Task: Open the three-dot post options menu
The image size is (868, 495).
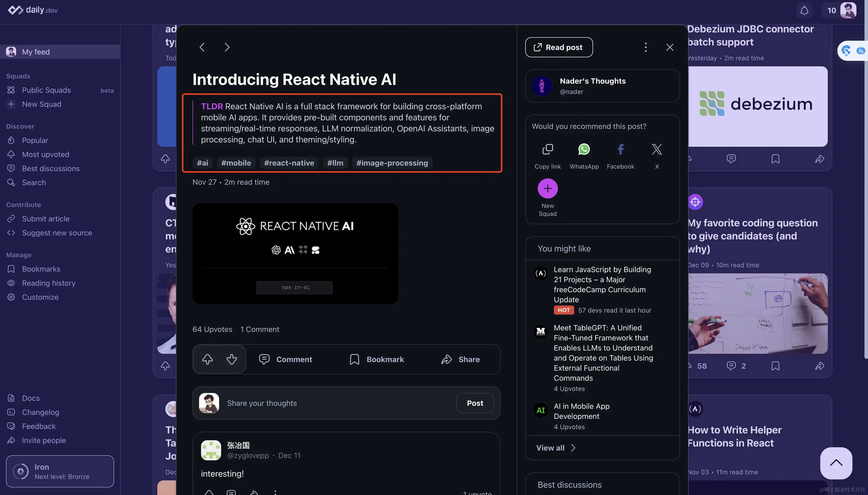Action: (x=646, y=47)
